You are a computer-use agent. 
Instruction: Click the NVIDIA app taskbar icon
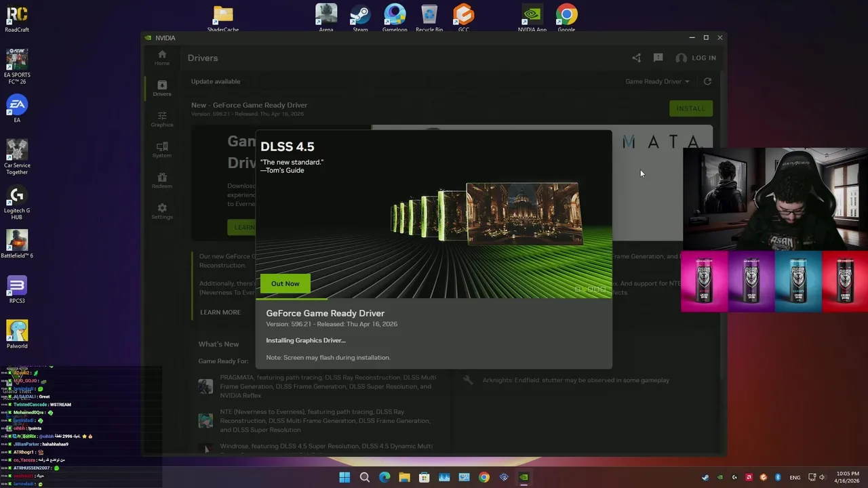coord(524,477)
